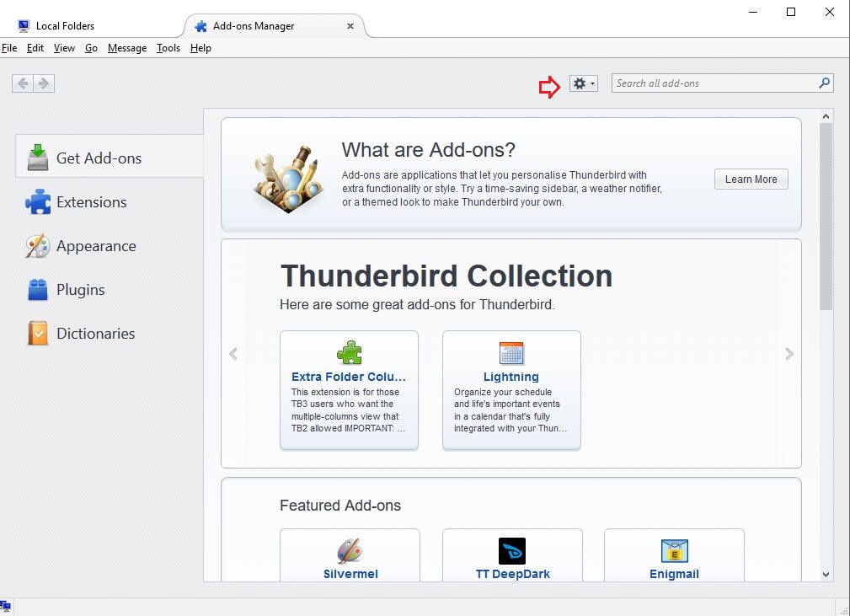The image size is (850, 616).
Task: Click the Extensions puzzle piece icon
Action: (38, 201)
